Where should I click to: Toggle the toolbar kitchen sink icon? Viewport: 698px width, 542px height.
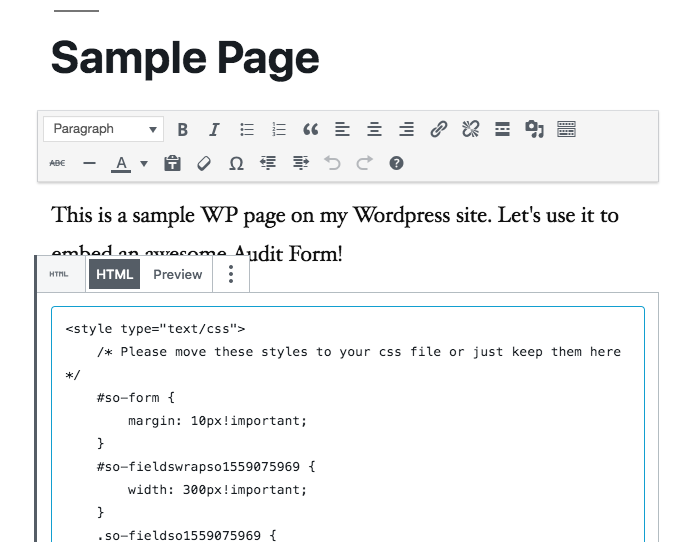(566, 129)
